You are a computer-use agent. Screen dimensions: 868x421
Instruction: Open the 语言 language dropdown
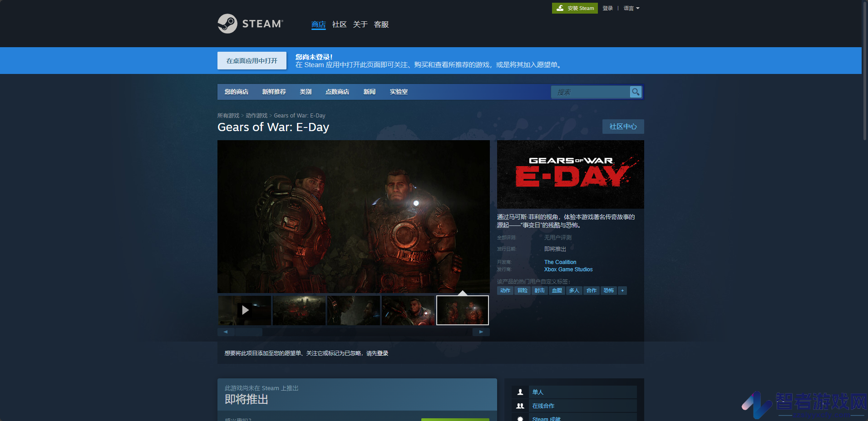tap(631, 8)
